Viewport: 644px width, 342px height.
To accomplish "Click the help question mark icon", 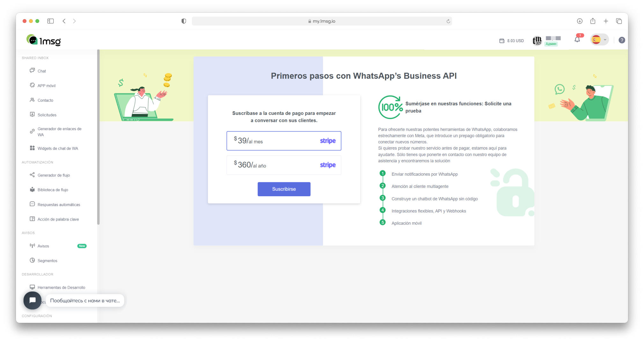I will (x=622, y=40).
